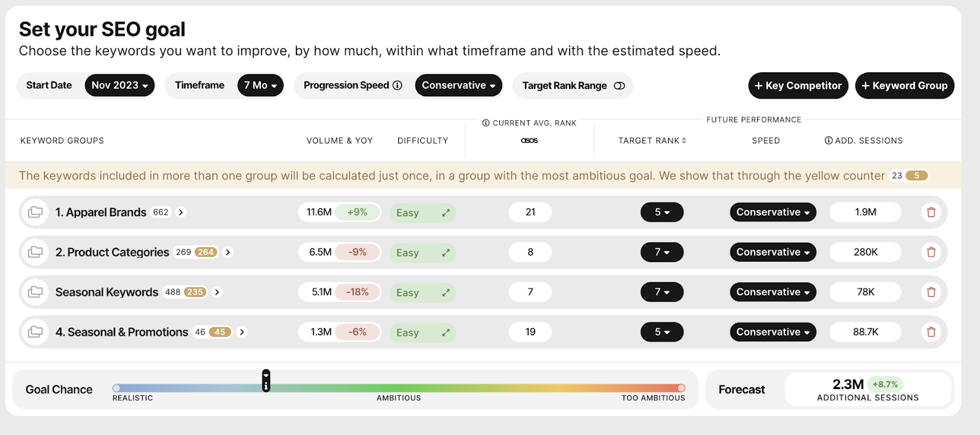Delete the Apparel Brands keyword group

931,213
